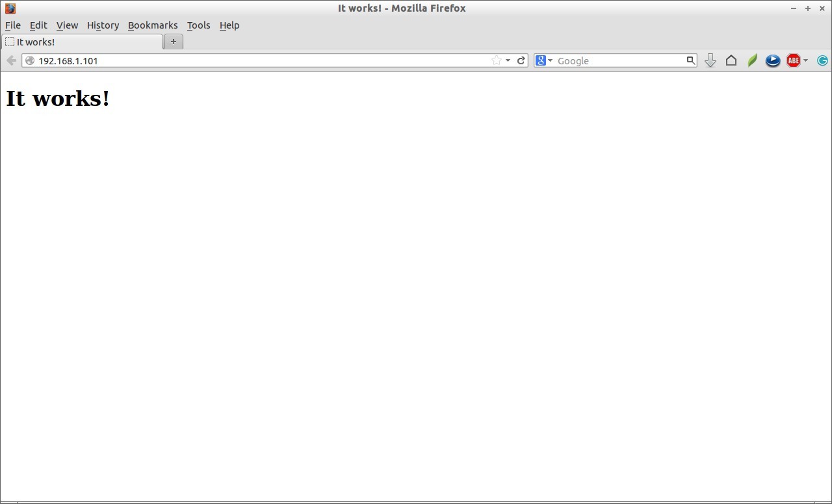Viewport: 832px width, 504px height.
Task: Click the green leaf extension icon
Action: [752, 60]
